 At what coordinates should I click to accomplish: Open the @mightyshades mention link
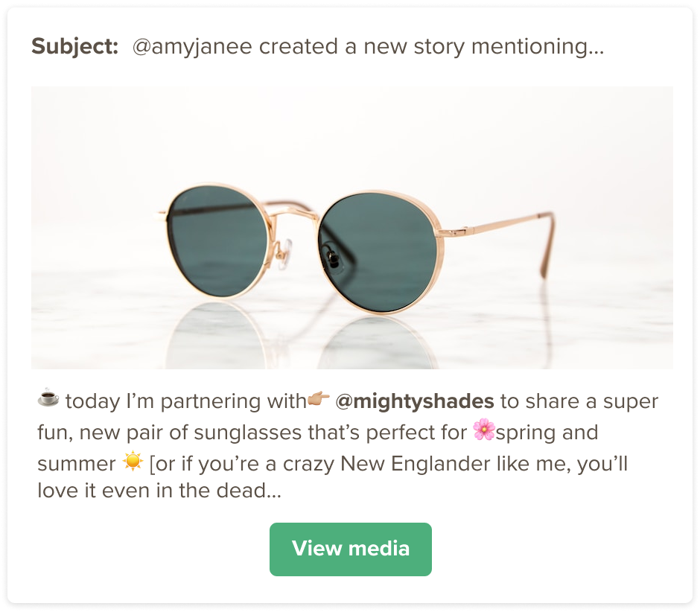point(414,402)
